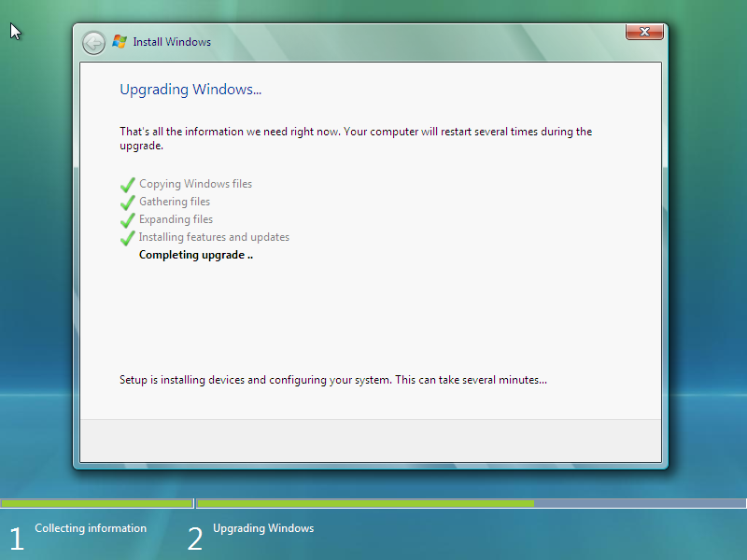The height and width of the screenshot is (560, 747).
Task: Click the Copying Windows files task label
Action: coord(195,184)
